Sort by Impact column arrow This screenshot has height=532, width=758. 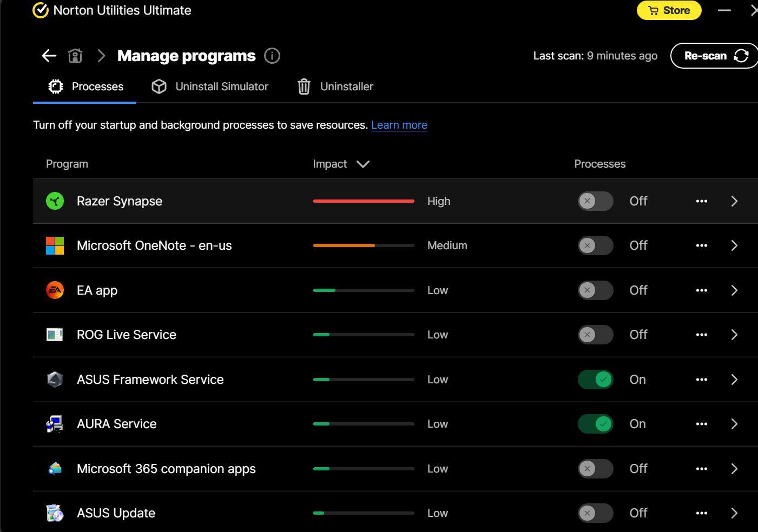coord(362,164)
